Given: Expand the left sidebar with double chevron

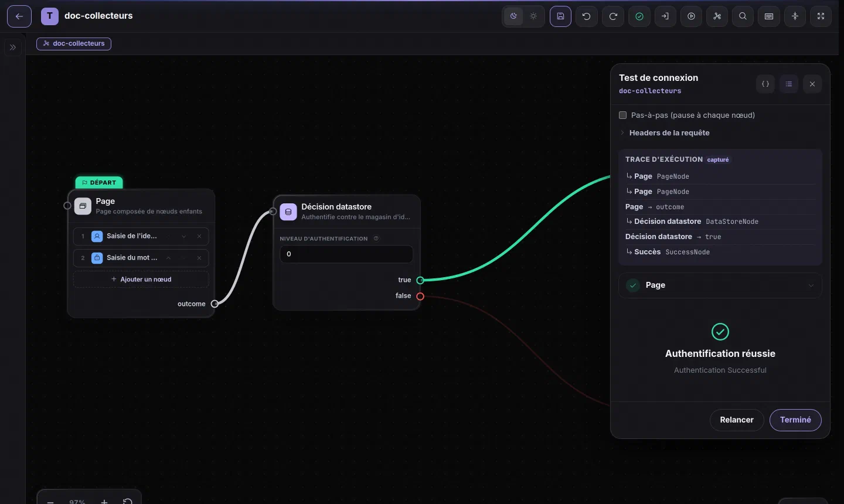Looking at the screenshot, I should tap(13, 47).
